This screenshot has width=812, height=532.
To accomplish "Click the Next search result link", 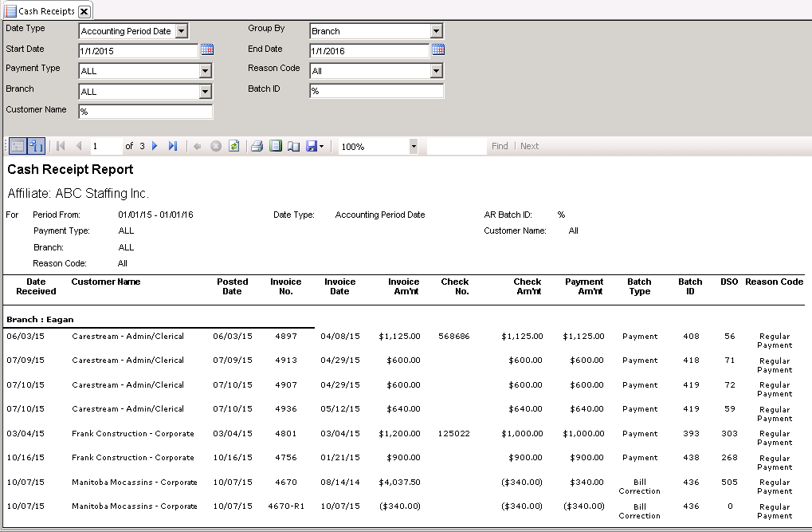I will (529, 146).
